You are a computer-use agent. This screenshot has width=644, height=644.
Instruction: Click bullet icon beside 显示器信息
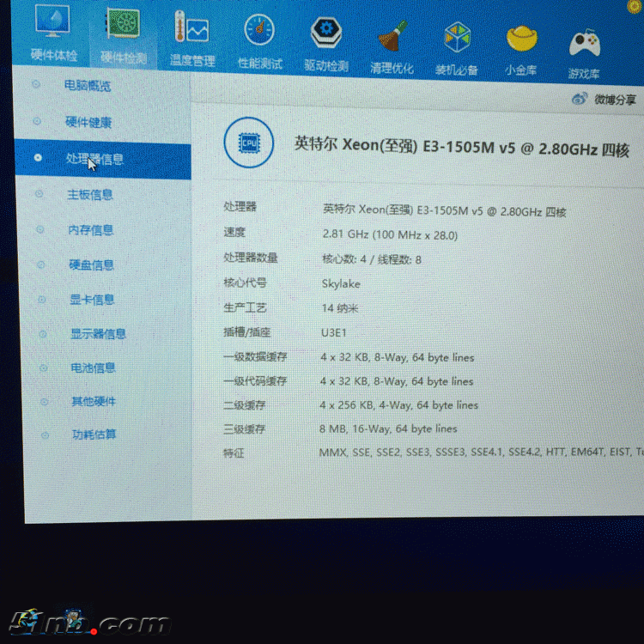43,333
